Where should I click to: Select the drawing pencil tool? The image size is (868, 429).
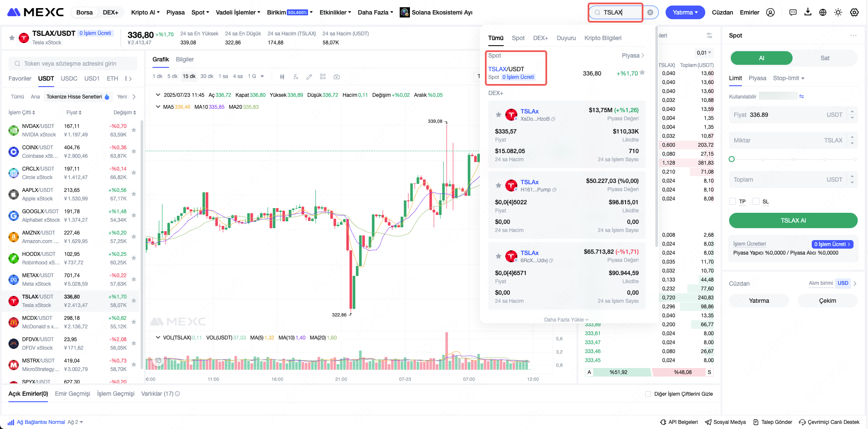point(309,77)
